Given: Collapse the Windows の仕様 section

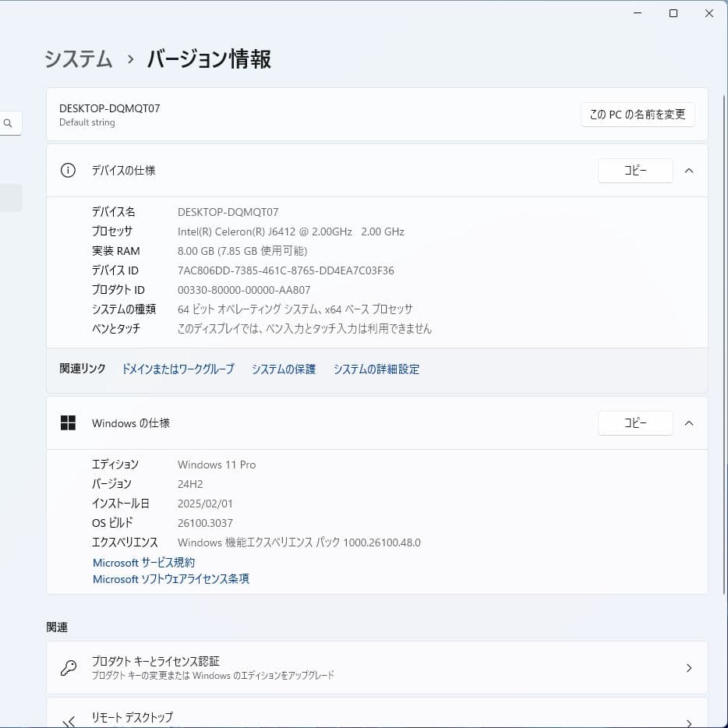Looking at the screenshot, I should pyautogui.click(x=688, y=422).
